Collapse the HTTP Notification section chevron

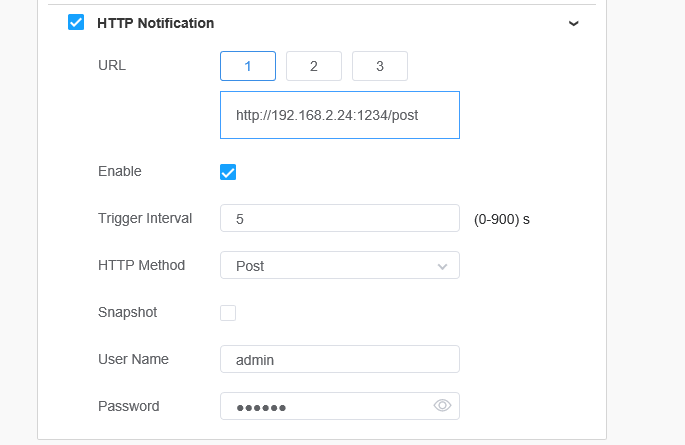click(573, 24)
